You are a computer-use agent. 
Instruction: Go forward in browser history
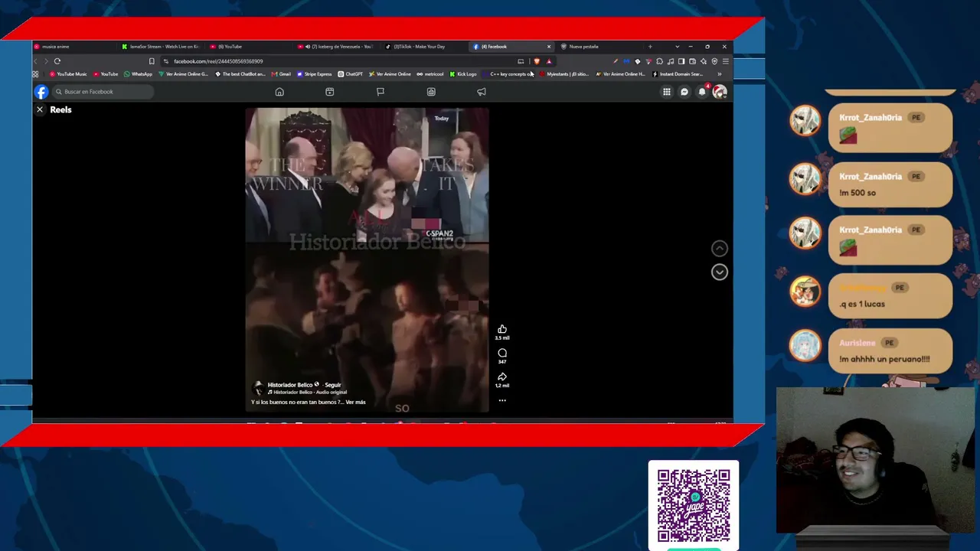tap(46, 61)
